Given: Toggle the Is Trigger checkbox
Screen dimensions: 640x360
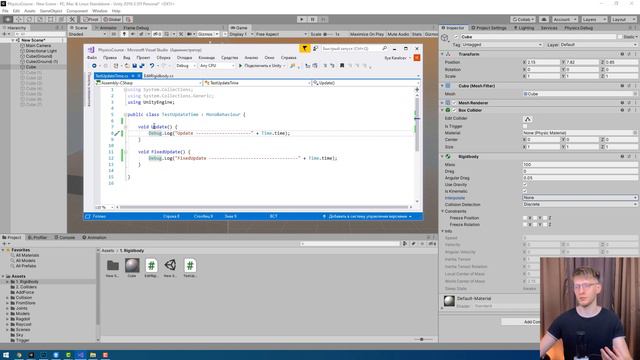Looking at the screenshot, I should click(525, 126).
